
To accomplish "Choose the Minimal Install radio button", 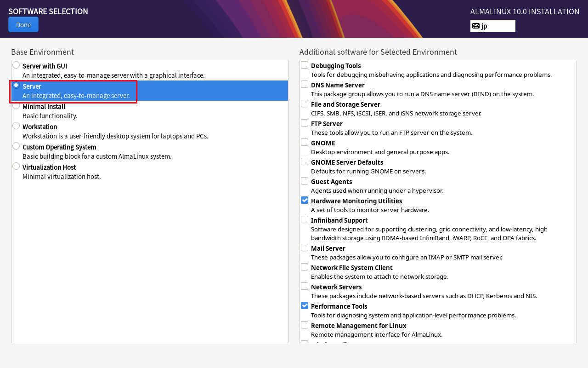I will [x=16, y=105].
